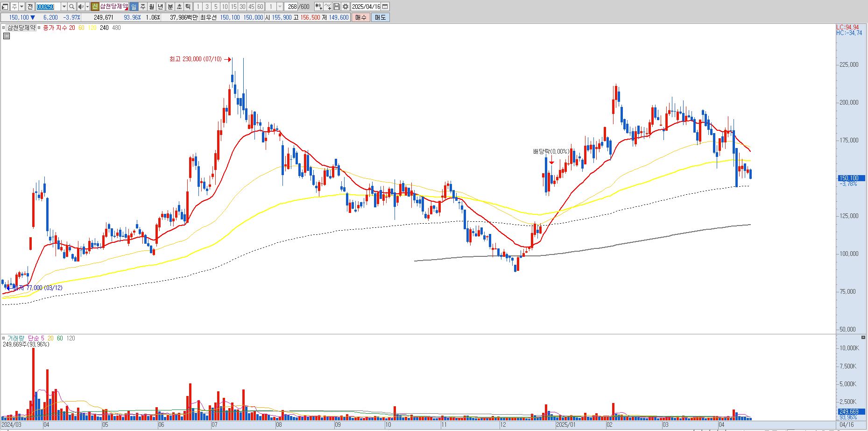This screenshot has width=868, height=431.
Task: Switch to the 년 yearly period toggle
Action: pyautogui.click(x=161, y=7)
